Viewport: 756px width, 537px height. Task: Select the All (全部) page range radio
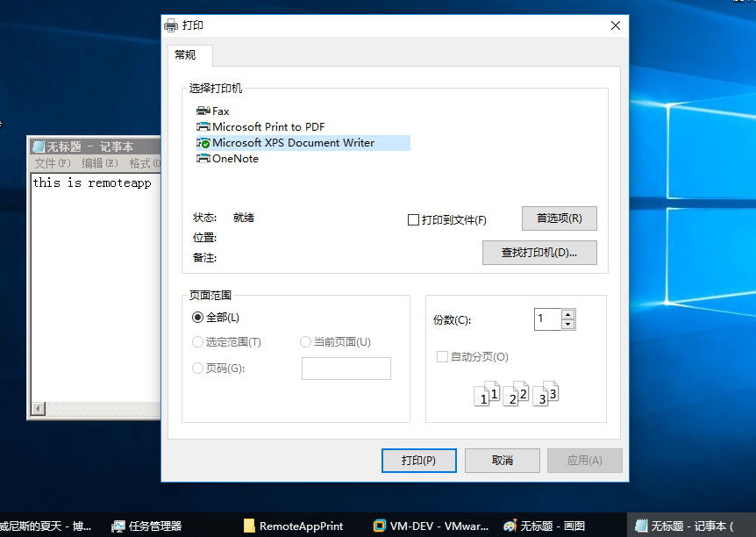[197, 318]
